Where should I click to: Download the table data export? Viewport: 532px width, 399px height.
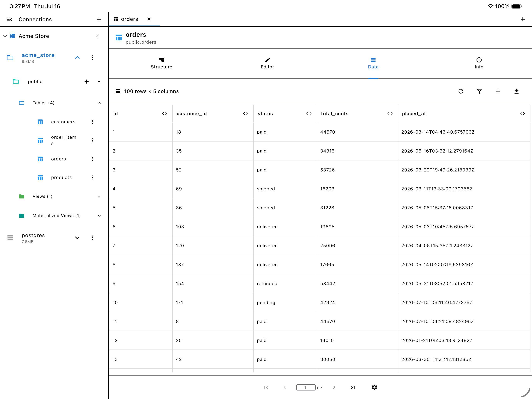click(x=516, y=91)
